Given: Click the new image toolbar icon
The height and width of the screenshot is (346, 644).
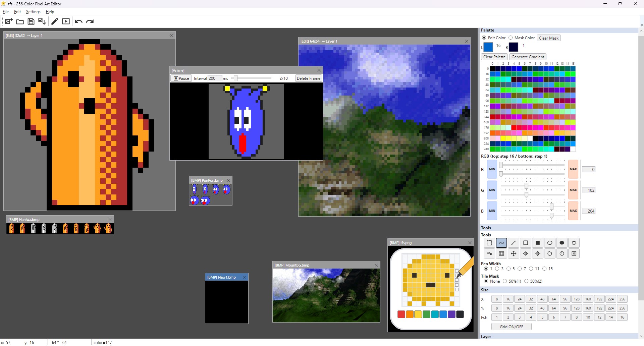Looking at the screenshot, I should [x=9, y=21].
